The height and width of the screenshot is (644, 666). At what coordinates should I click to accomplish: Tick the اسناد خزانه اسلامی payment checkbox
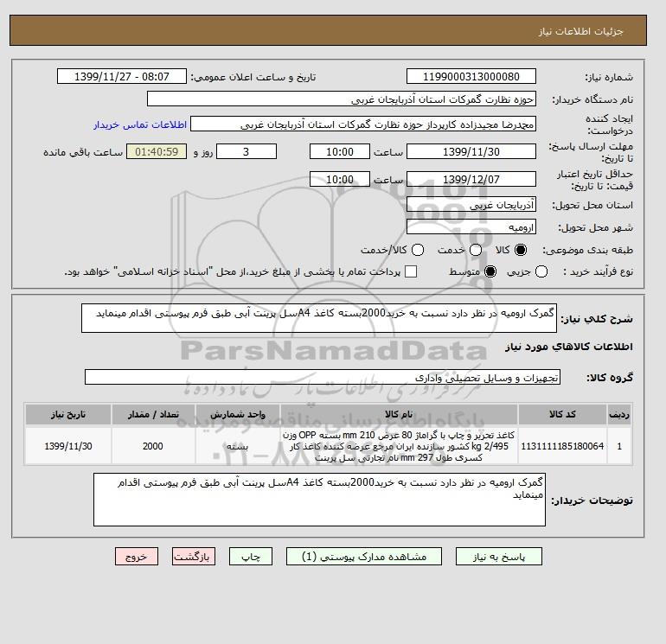pos(411,271)
